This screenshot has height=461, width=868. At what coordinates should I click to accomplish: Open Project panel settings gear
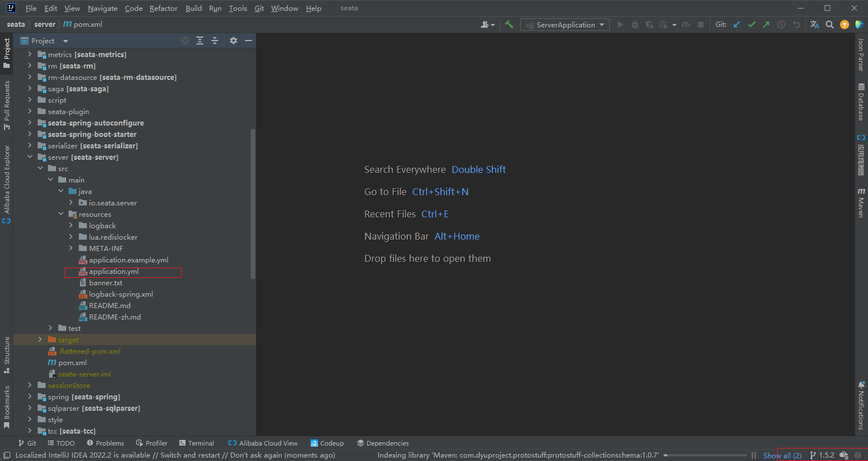pos(234,41)
